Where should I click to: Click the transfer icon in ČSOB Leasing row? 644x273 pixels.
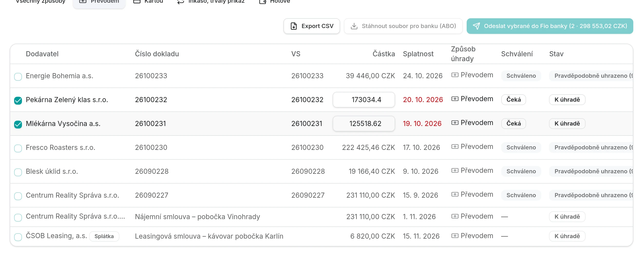[x=455, y=236]
